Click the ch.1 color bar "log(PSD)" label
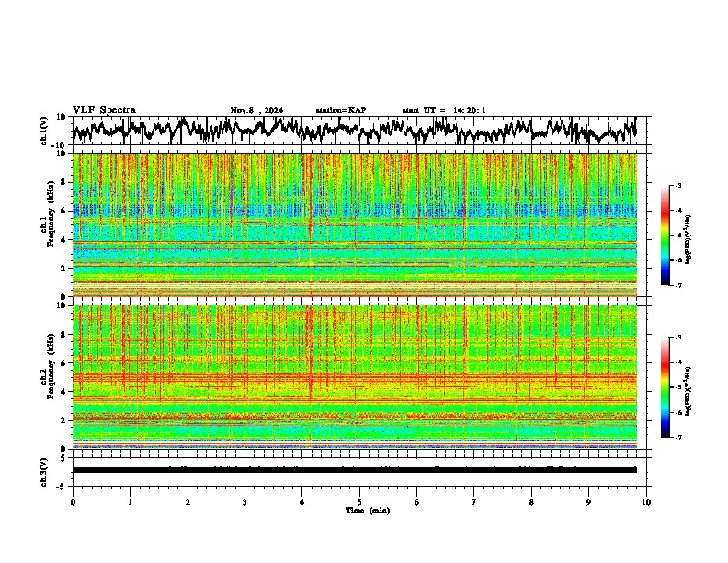This screenshot has width=728, height=563. [x=688, y=240]
